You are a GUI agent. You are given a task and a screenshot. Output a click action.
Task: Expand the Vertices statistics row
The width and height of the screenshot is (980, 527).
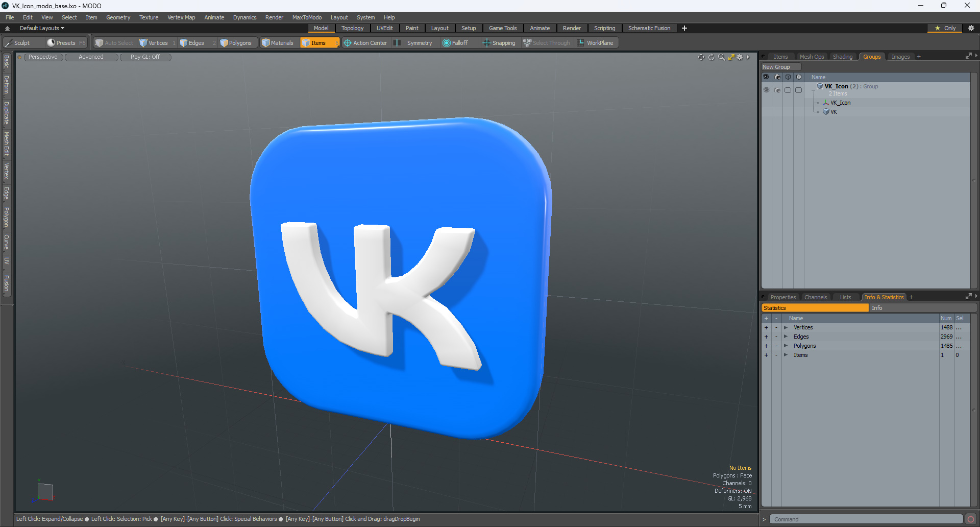[x=786, y=327]
